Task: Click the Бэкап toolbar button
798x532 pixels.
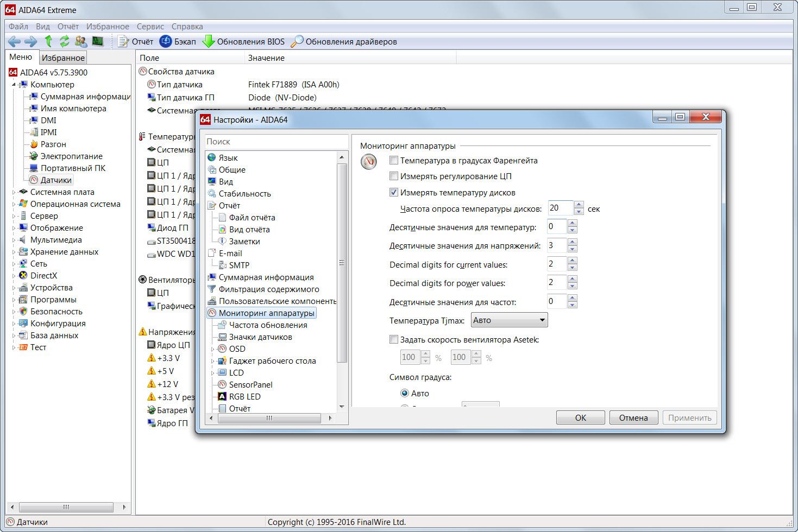Action: 178,41
